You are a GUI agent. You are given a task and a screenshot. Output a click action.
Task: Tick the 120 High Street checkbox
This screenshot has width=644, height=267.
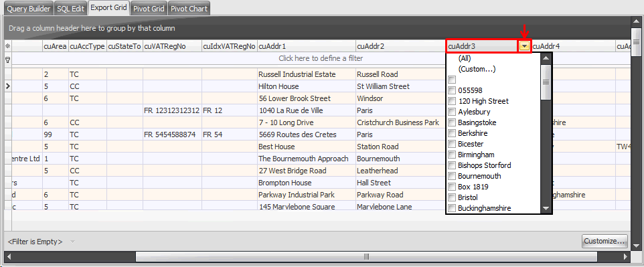[452, 100]
